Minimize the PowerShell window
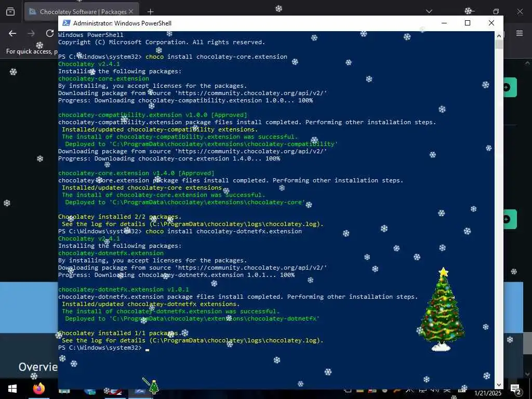 [444, 23]
